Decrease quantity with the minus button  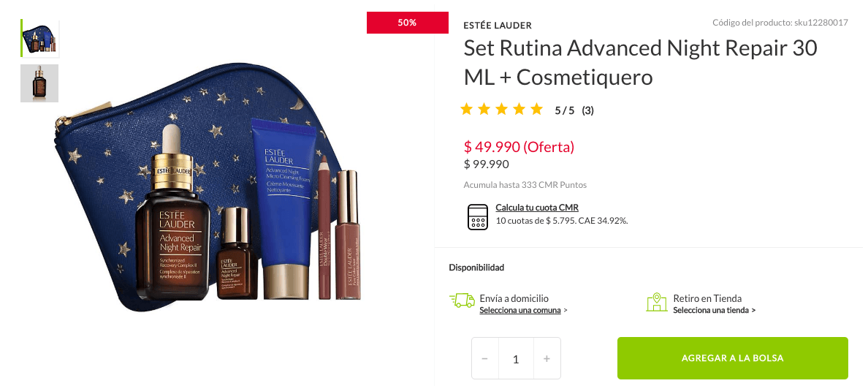point(485,359)
